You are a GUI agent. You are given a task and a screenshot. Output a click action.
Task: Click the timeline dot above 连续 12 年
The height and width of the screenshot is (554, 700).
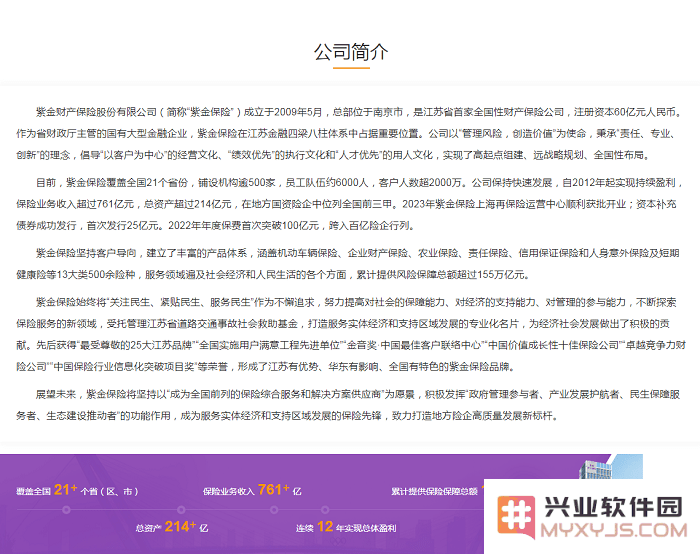pyautogui.click(x=325, y=509)
